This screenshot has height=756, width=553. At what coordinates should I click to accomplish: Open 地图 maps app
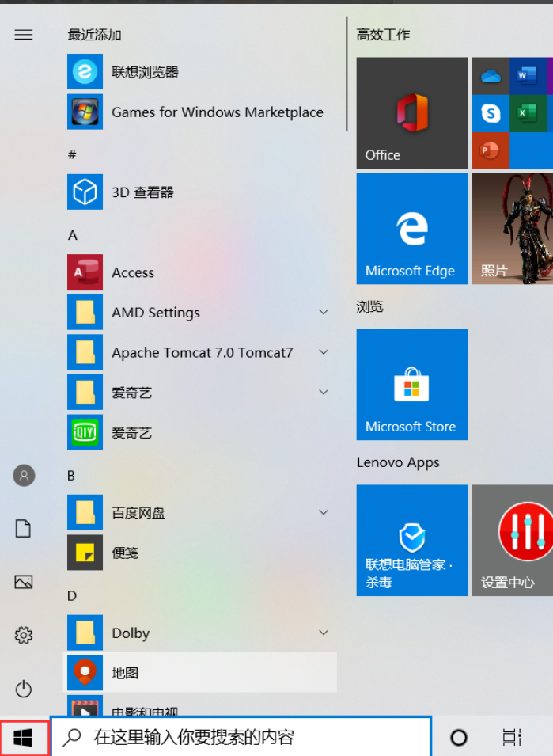point(200,673)
